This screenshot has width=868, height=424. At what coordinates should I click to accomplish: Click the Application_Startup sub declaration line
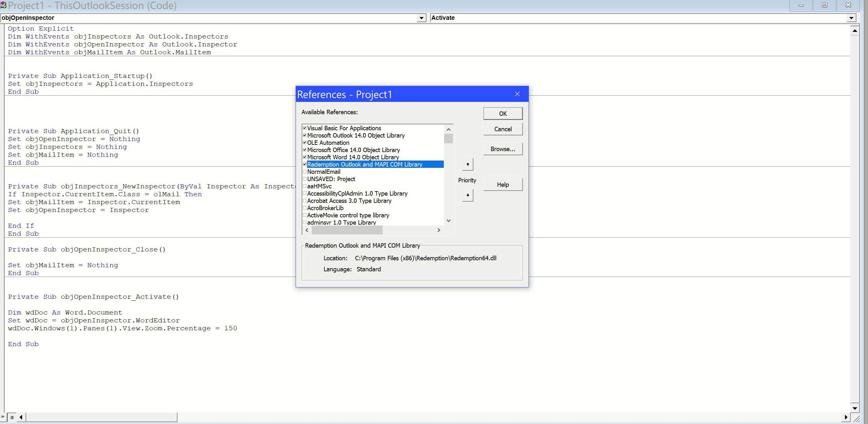click(x=80, y=76)
